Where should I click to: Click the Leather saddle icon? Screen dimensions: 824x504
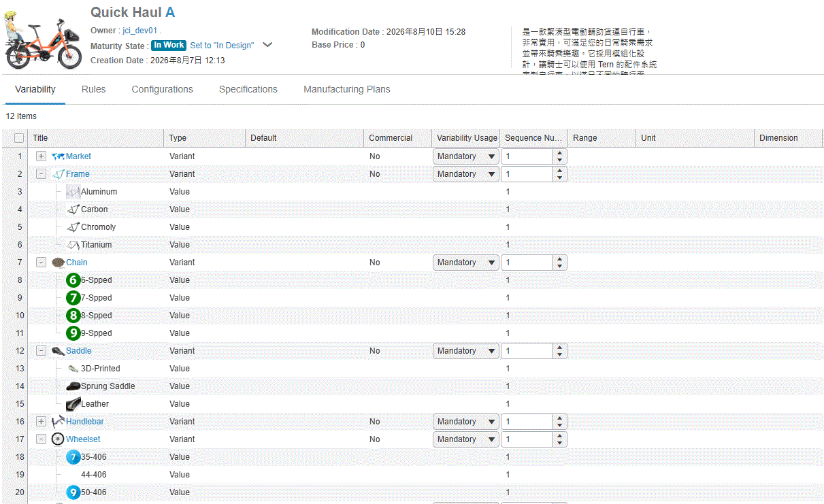pyautogui.click(x=73, y=404)
